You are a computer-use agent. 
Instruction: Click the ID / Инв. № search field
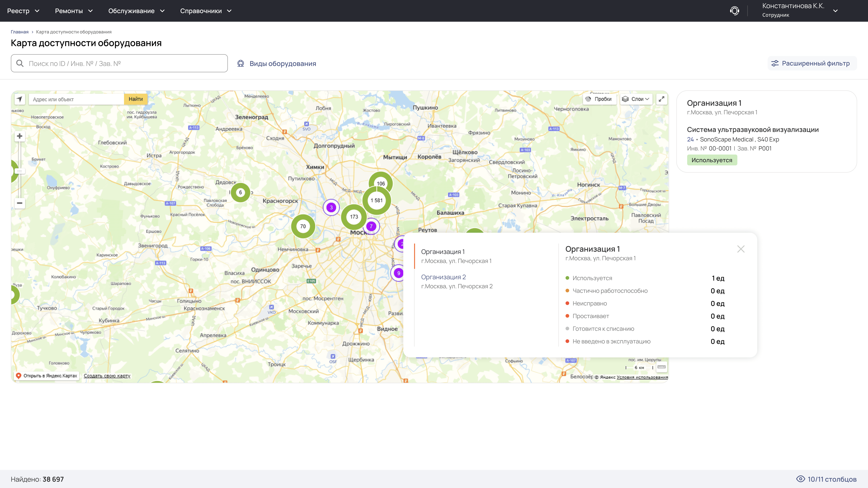pos(125,63)
